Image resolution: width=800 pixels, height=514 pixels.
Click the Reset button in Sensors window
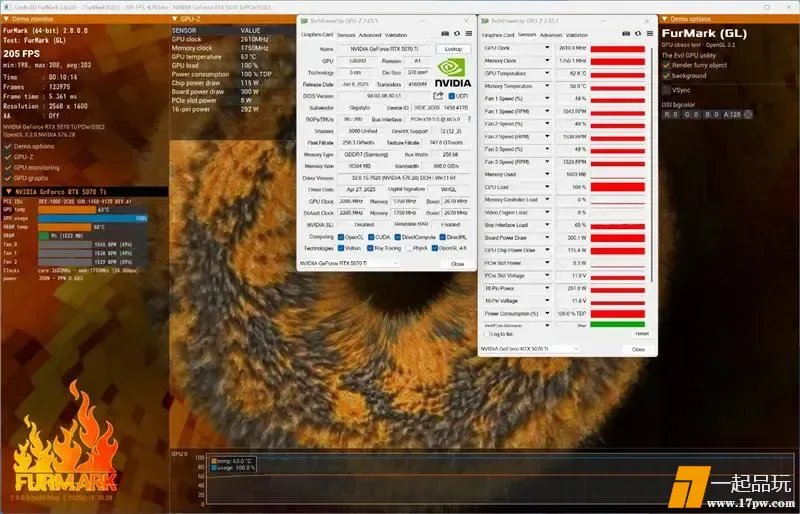642,333
